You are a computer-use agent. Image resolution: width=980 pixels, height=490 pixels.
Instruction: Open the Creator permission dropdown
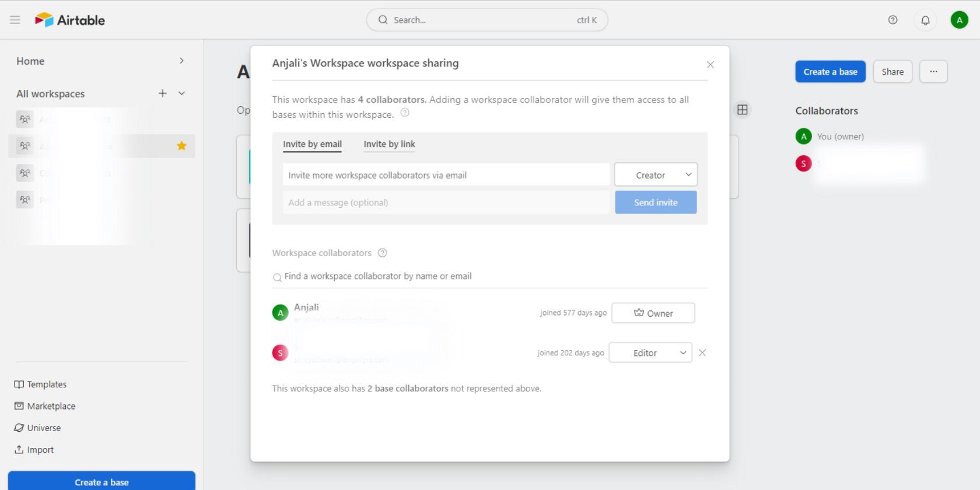[656, 175]
